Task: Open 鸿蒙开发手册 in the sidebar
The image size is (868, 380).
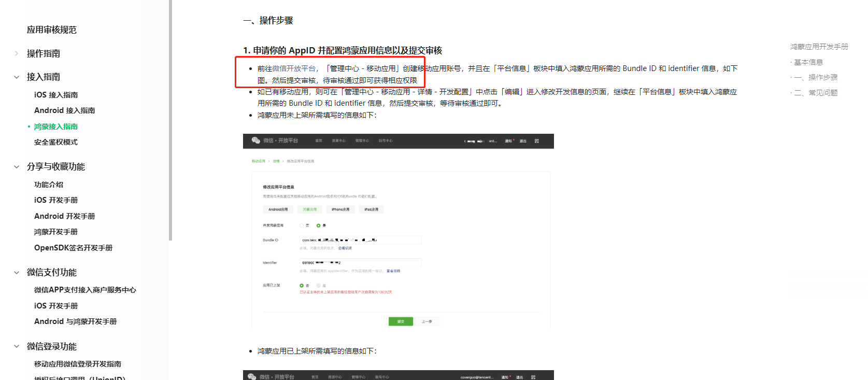Action: 56,232
